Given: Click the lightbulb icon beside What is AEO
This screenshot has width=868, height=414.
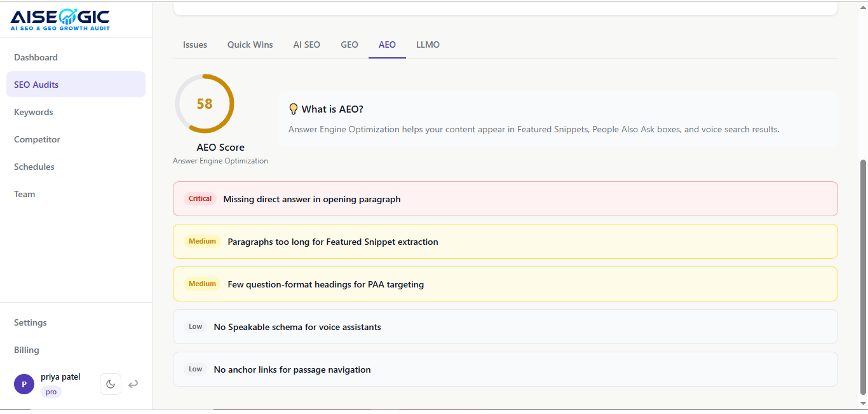Looking at the screenshot, I should point(293,109).
